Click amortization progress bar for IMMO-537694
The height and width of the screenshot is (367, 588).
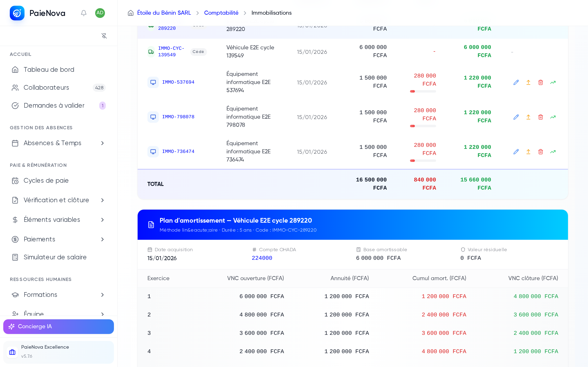[423, 92]
